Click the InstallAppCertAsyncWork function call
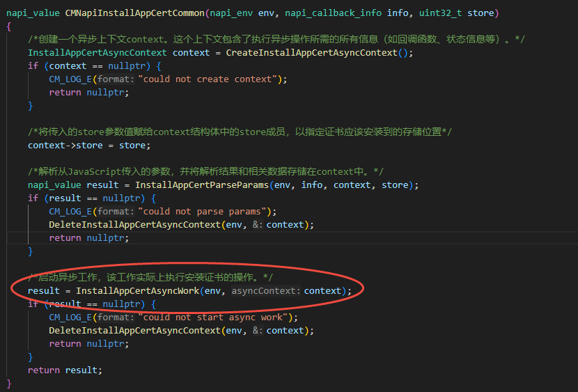 [x=138, y=291]
